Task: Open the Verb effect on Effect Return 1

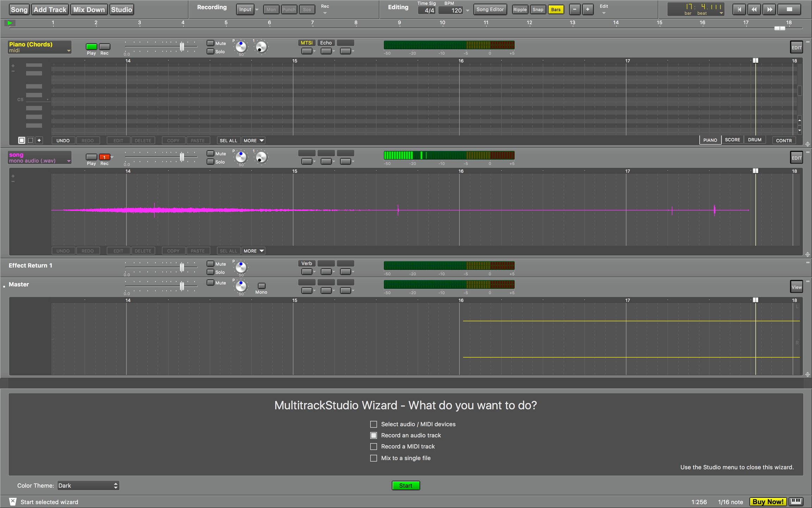Action: coord(306,263)
